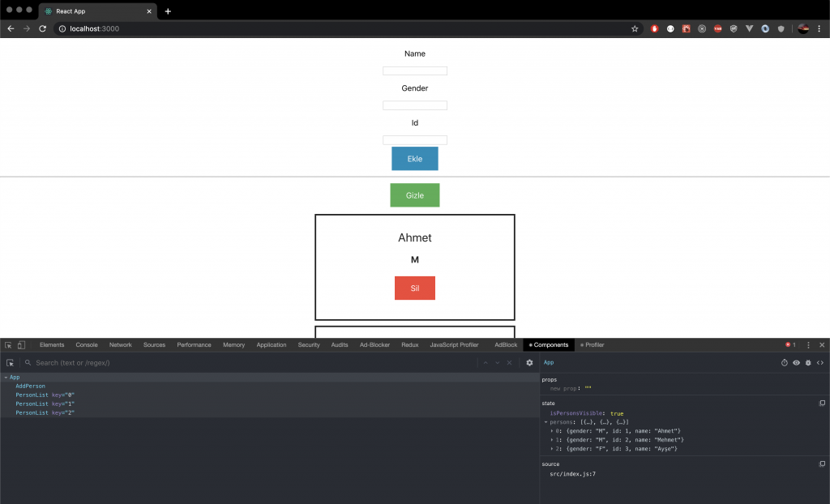Switch to the Console tab

click(87, 345)
